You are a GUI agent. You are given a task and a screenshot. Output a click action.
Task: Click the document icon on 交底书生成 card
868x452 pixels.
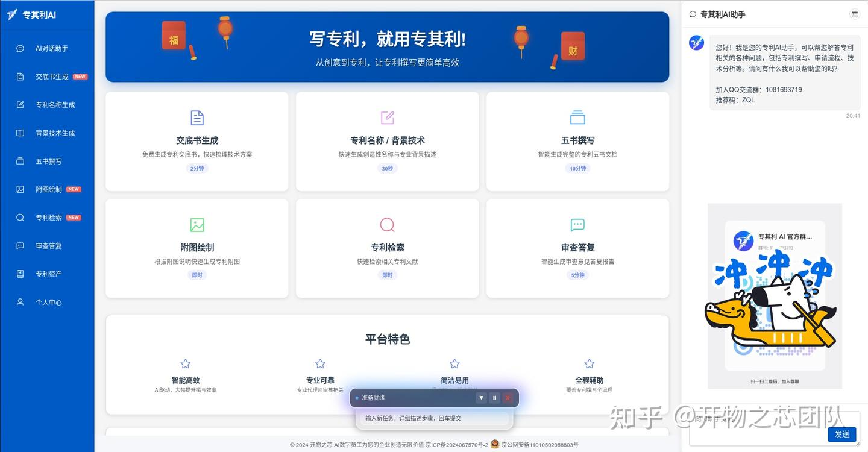(197, 118)
